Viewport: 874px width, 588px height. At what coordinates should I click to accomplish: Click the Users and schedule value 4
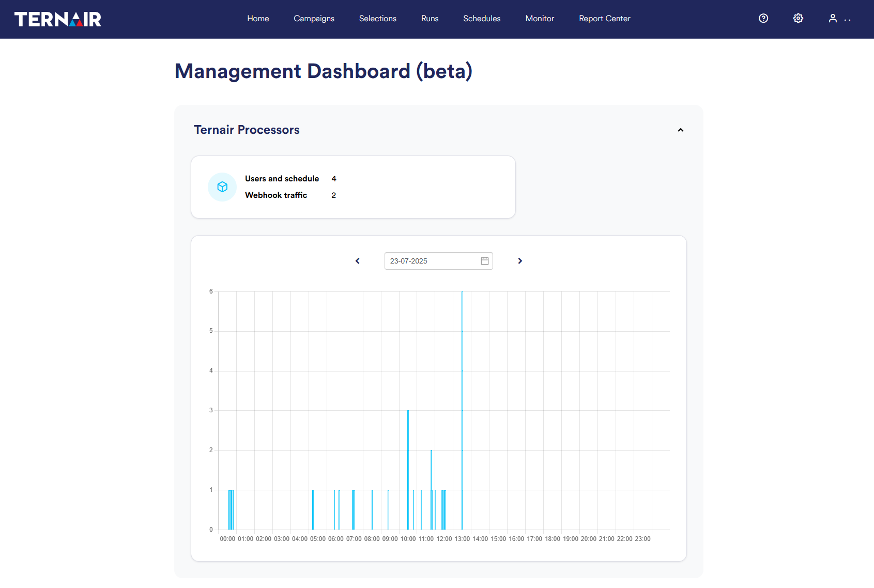(334, 179)
